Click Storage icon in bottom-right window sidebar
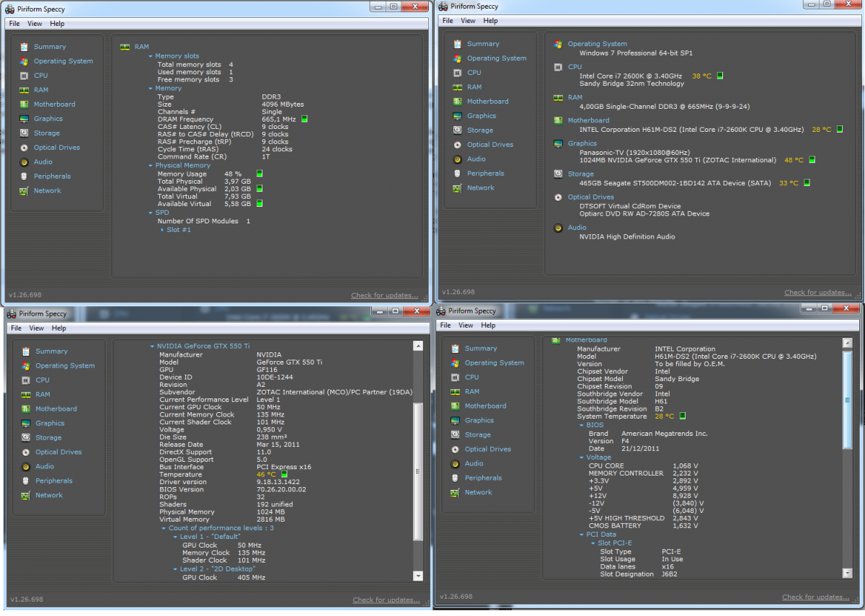 click(x=455, y=435)
